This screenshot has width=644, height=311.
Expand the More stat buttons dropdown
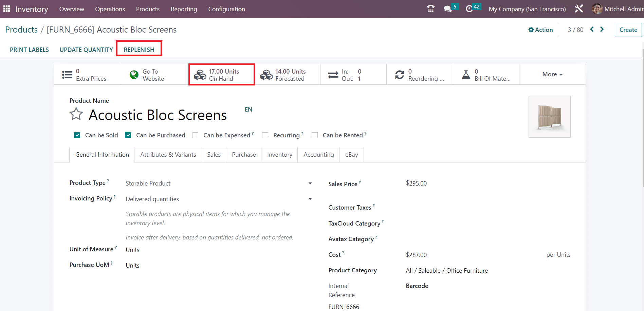[x=552, y=74]
